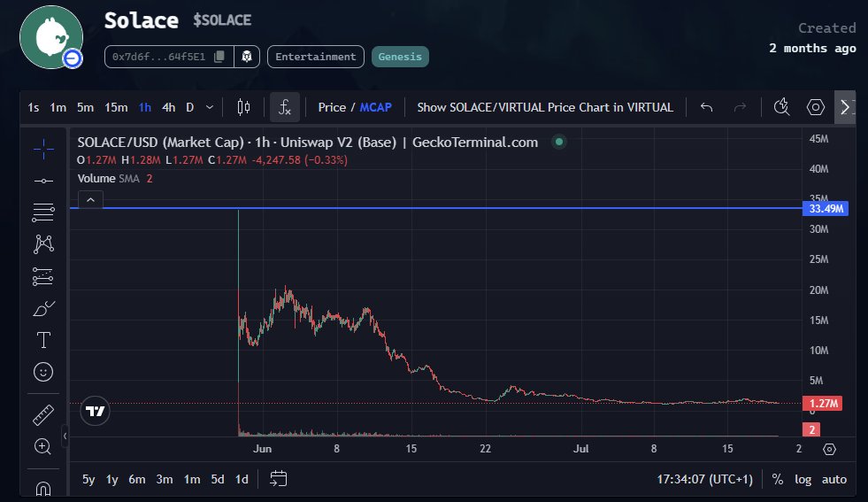Toggle log scale mode
868x502 pixels.
(803, 479)
